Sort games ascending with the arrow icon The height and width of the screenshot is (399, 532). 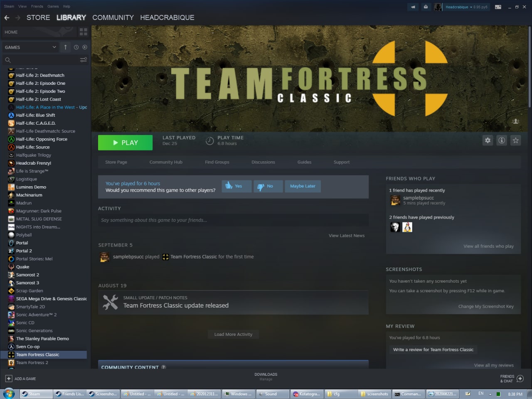65,47
